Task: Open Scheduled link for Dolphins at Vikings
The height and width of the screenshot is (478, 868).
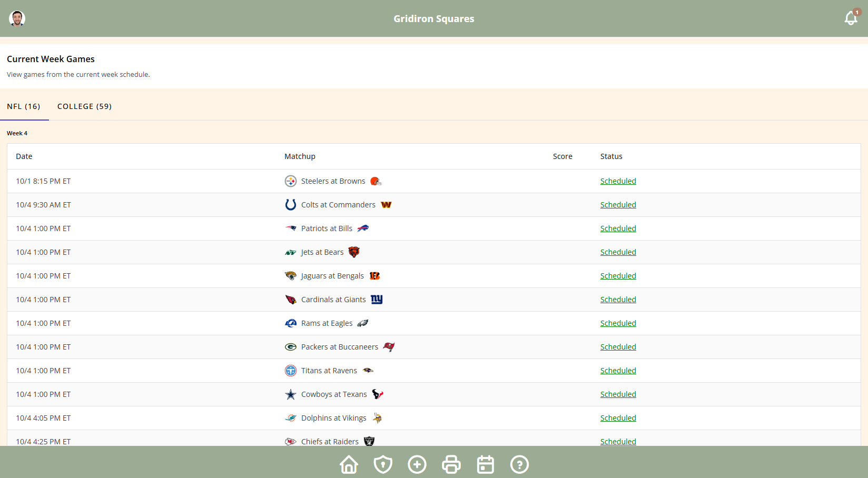Action: coord(618,418)
